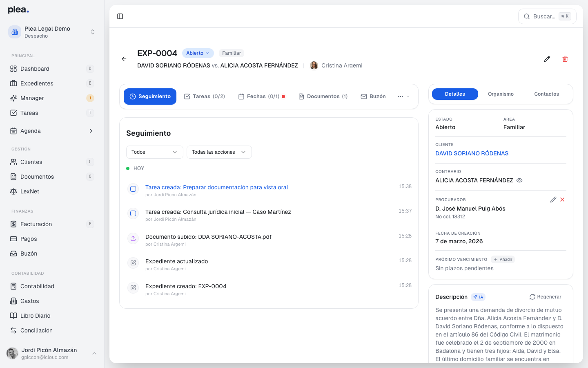
Task: Click Añadir next to Próximo vencimiento
Action: tap(503, 260)
